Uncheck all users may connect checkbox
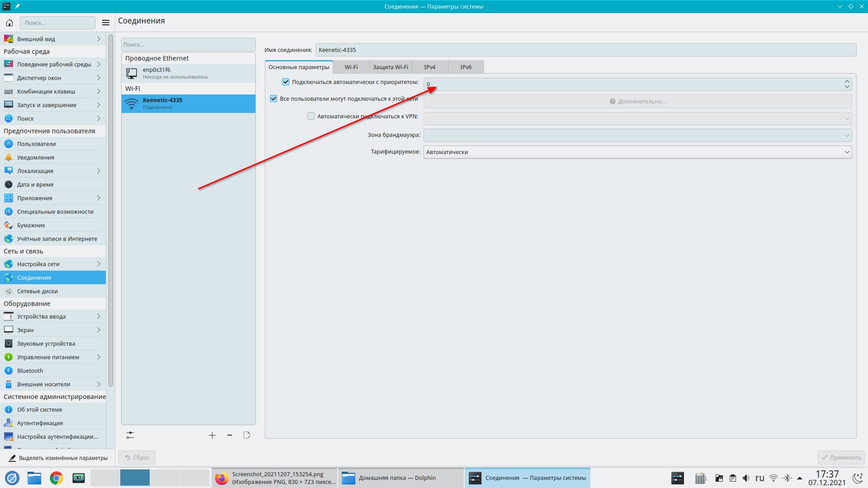The image size is (868, 488). 274,99
